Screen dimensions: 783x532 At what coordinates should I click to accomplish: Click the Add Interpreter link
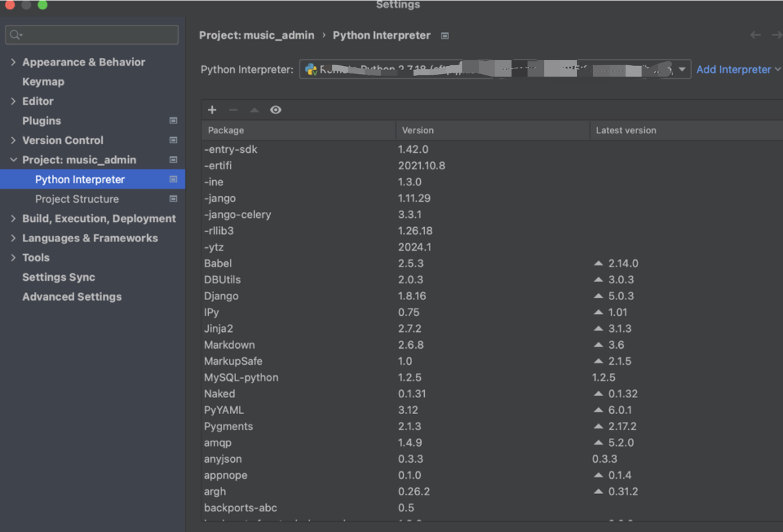pyautogui.click(x=734, y=69)
